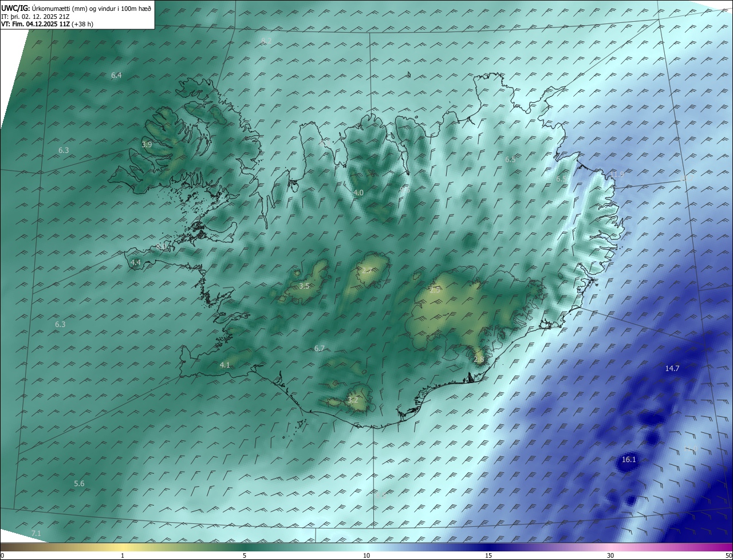Click the 5.6 value over the southwest ocean
Viewport: 733px width, 560px height.
point(79,483)
